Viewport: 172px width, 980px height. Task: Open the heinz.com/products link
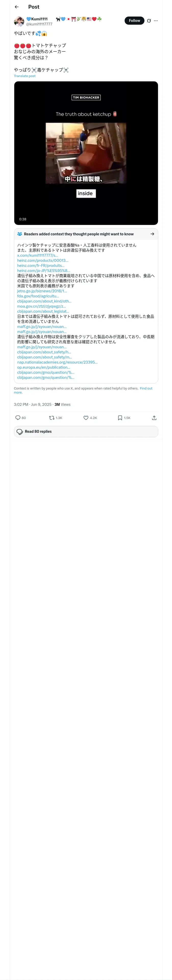43,261
